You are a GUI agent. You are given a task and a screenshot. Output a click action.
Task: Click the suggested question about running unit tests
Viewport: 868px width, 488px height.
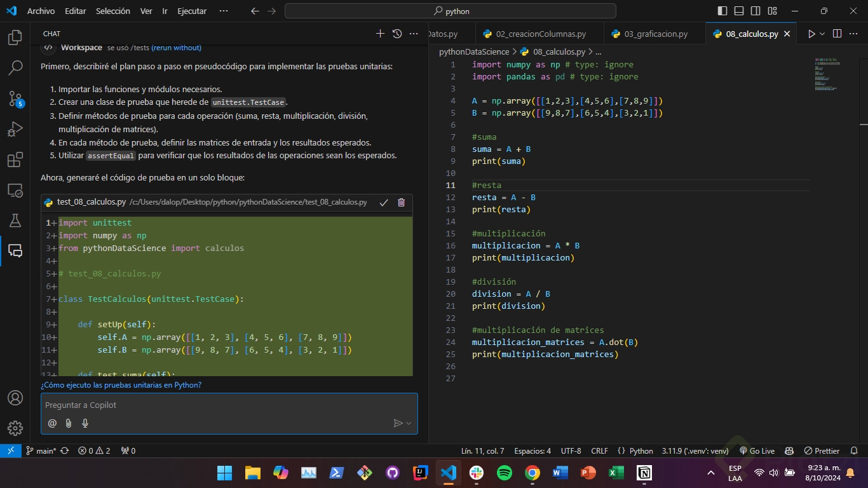click(x=121, y=385)
